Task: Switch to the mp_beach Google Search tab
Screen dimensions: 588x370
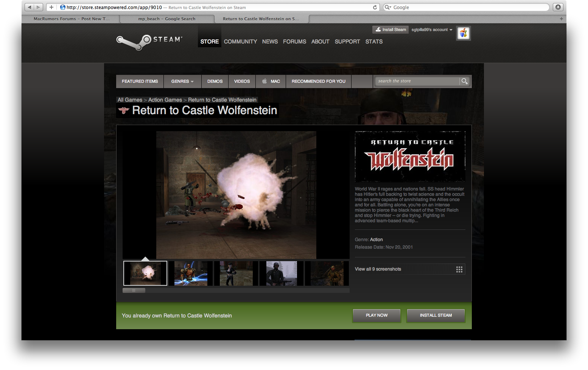Action: click(167, 19)
